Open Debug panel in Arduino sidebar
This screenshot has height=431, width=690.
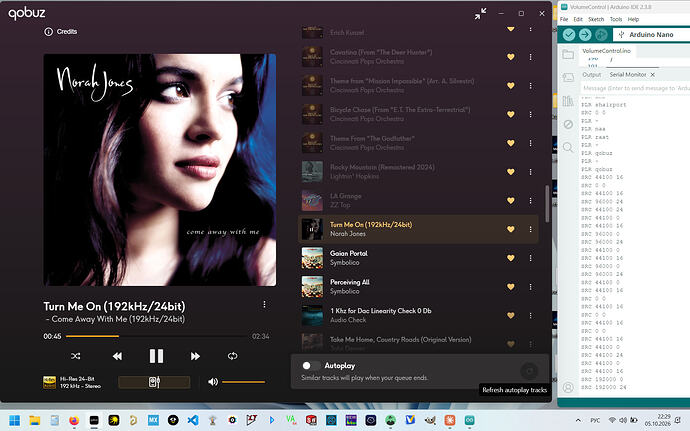click(x=568, y=124)
